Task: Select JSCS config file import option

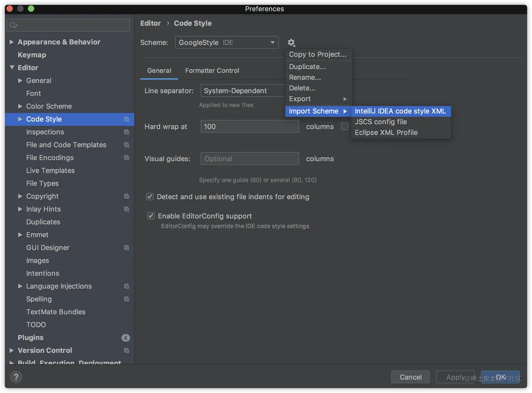Action: tap(401, 122)
